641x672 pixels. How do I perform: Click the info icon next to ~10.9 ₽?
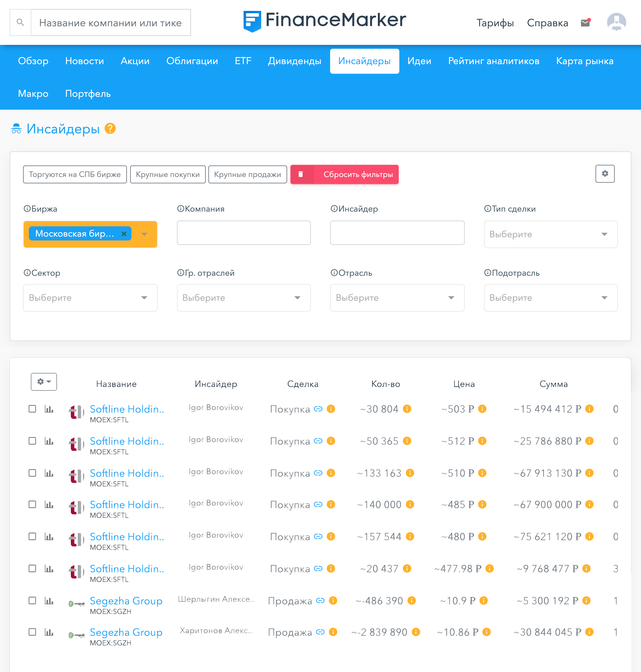point(484,601)
